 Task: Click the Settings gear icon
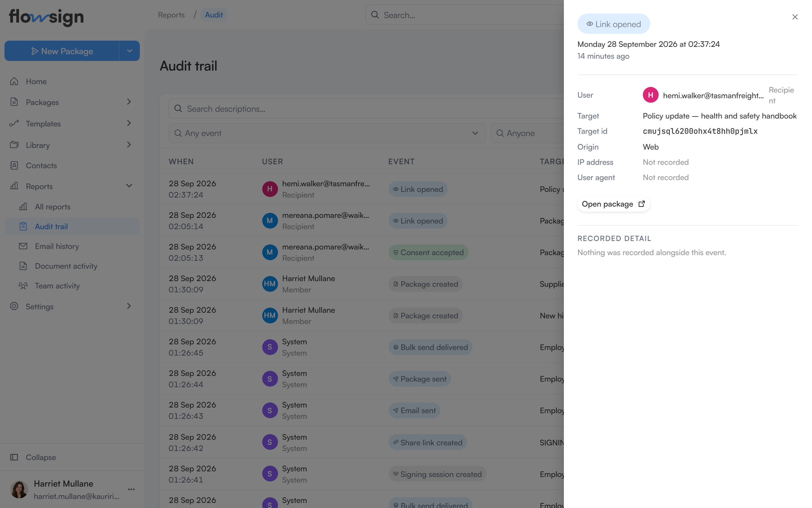[14, 306]
